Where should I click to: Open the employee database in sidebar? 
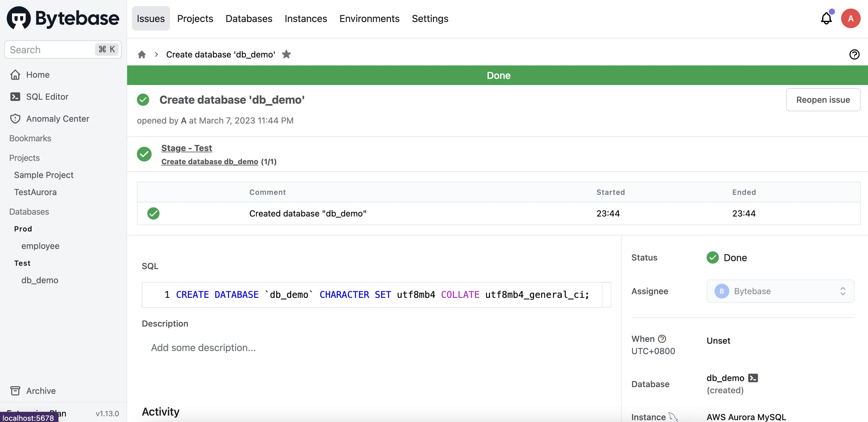point(40,246)
